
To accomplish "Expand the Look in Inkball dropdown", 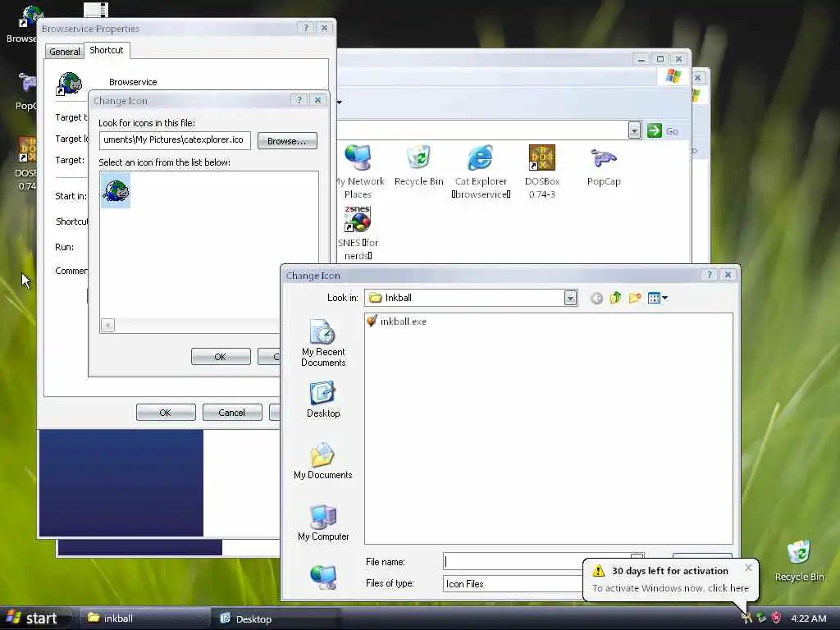I will point(571,298).
